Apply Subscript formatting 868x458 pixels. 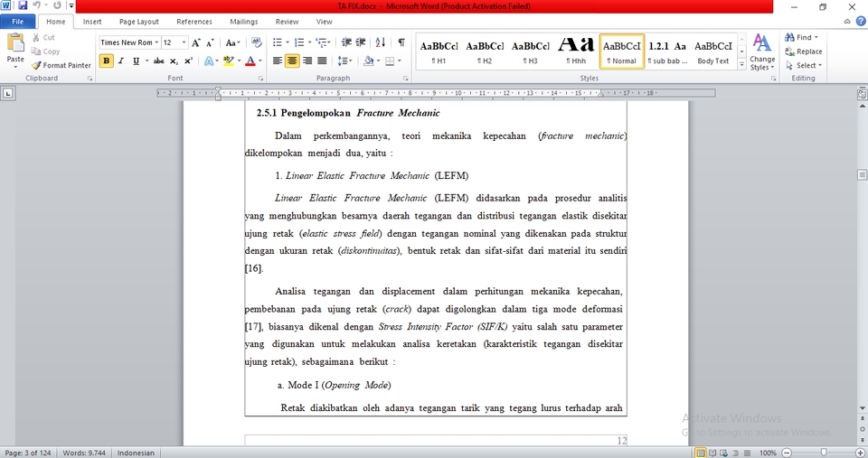[x=174, y=61]
